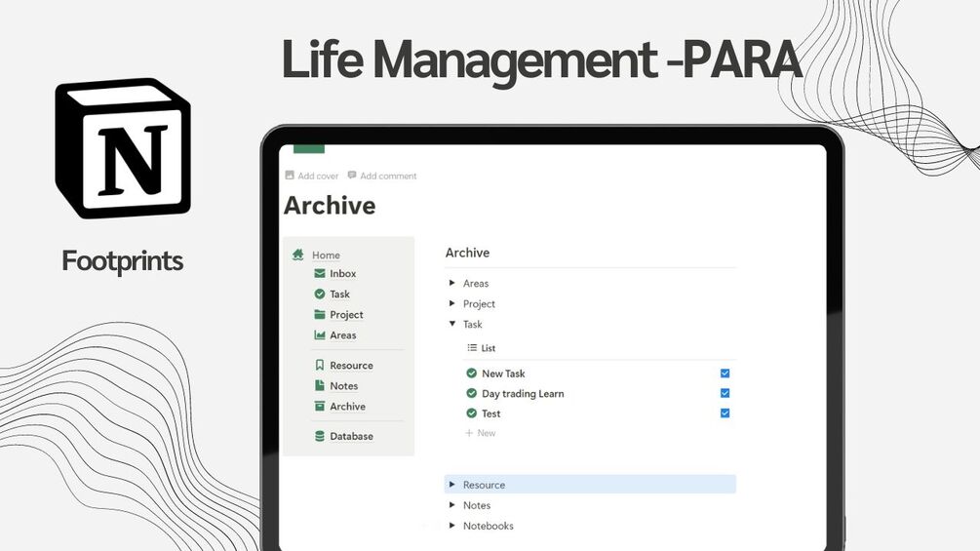Click the Inbox envelope icon
This screenshot has height=551, width=980.
click(320, 273)
